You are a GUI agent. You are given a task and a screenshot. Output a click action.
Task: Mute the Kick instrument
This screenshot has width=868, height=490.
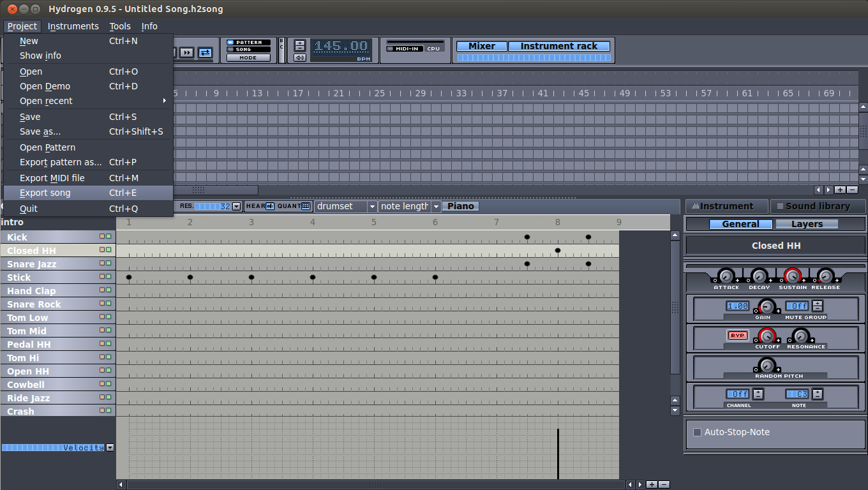[101, 236]
